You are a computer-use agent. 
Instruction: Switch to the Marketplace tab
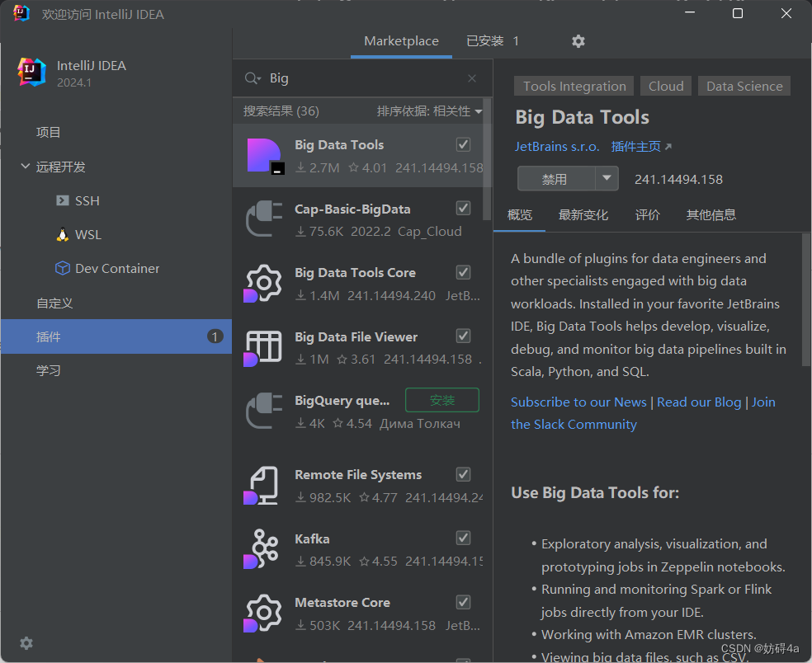[401, 41]
